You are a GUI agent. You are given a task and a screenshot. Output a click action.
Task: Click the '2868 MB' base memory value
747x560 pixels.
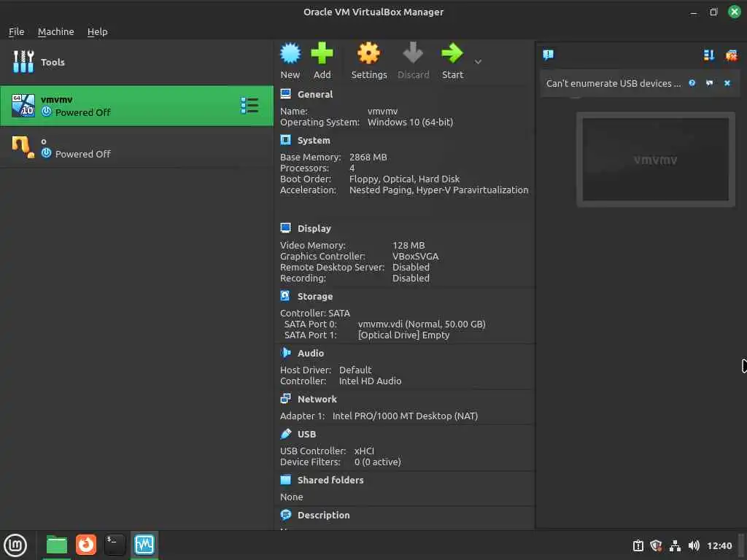[368, 157]
